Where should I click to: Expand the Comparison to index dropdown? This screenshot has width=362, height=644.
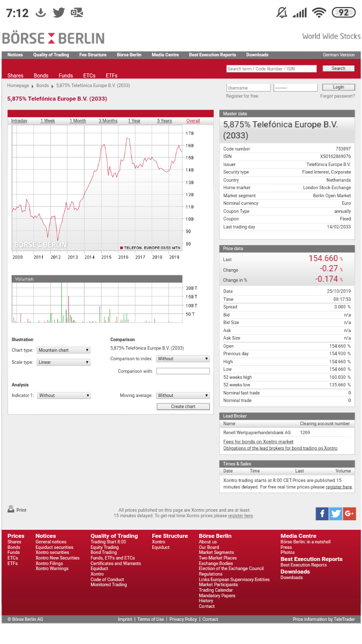[183, 359]
